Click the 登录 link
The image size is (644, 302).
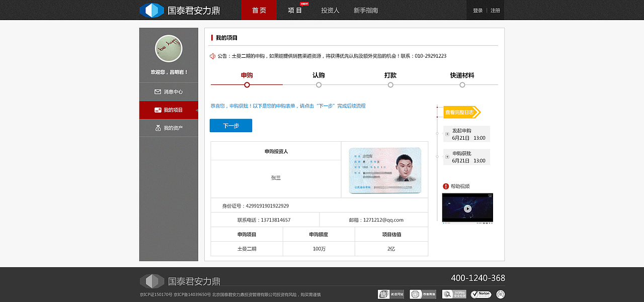[x=477, y=11]
